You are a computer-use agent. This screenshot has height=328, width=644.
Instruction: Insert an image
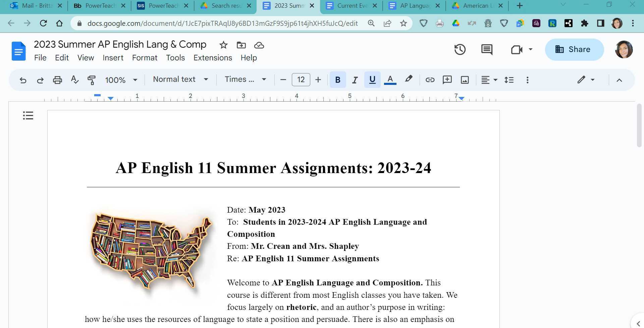click(x=465, y=80)
